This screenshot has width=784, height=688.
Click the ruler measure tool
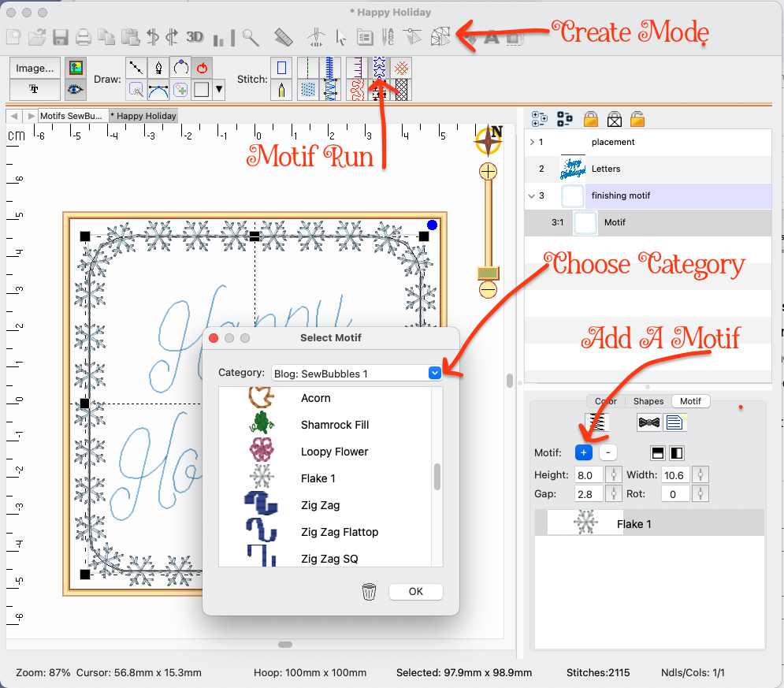(284, 36)
